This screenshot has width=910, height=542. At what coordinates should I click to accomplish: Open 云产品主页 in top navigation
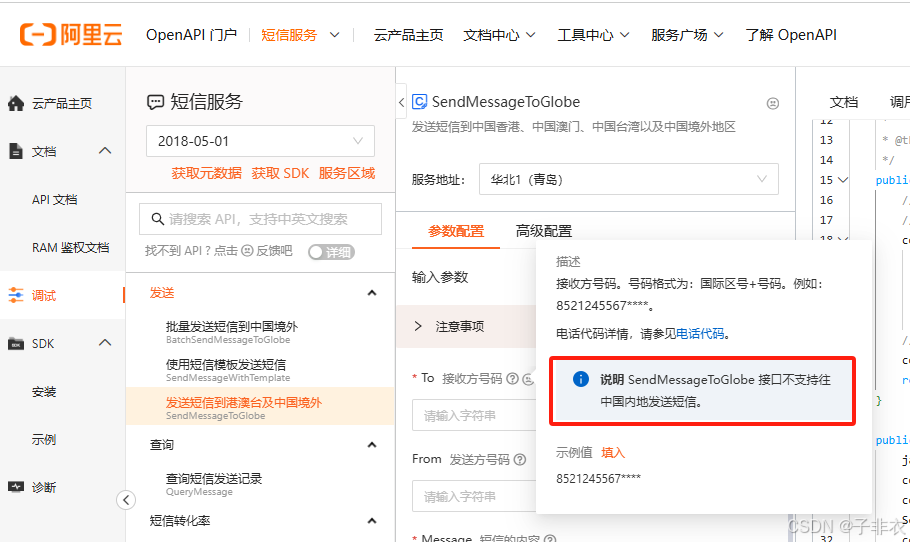[409, 35]
